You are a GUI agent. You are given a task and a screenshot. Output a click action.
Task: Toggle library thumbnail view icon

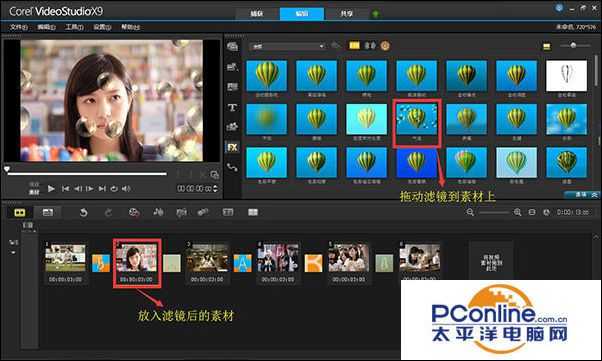547,47
